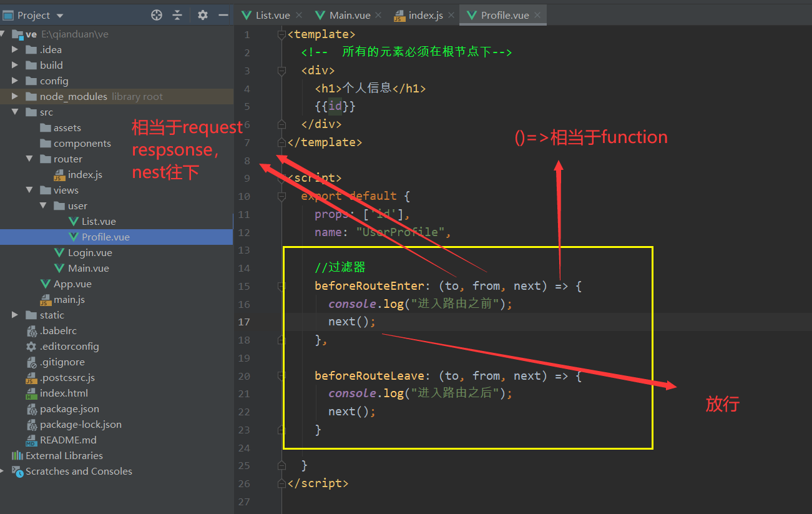Click line number 17 in gutter
Image resolution: width=812 pixels, height=514 pixels.
coord(243,322)
